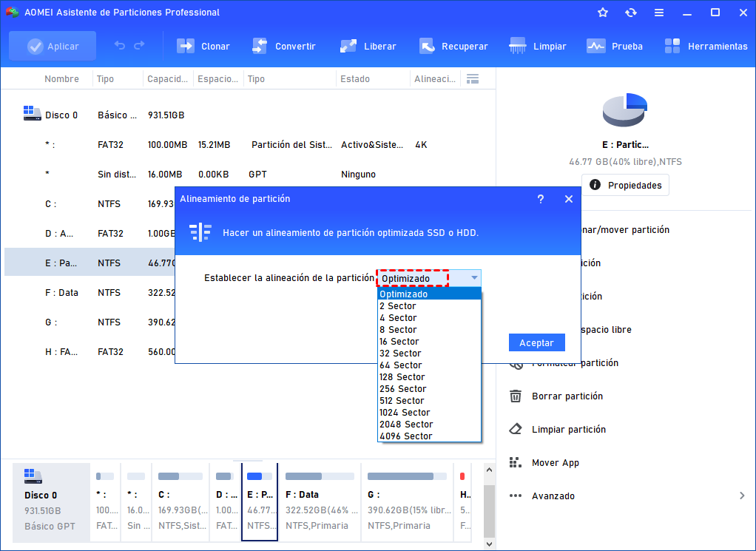This screenshot has height=551, width=756.
Task: Choose Mover App from side panel
Action: [555, 463]
